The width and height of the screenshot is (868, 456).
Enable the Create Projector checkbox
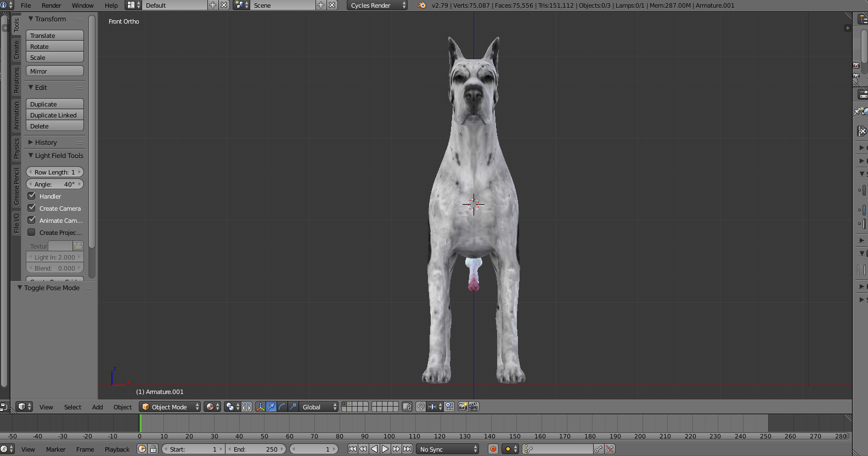coord(32,232)
